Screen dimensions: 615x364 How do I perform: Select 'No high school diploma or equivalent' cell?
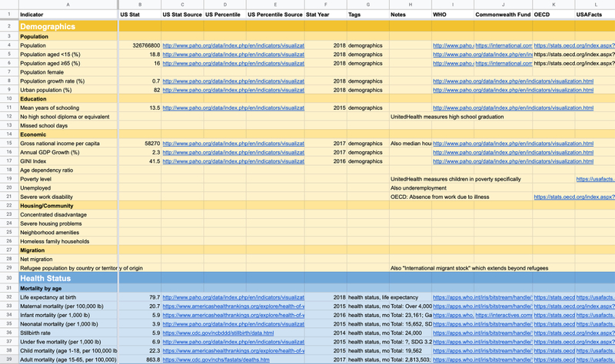point(68,117)
